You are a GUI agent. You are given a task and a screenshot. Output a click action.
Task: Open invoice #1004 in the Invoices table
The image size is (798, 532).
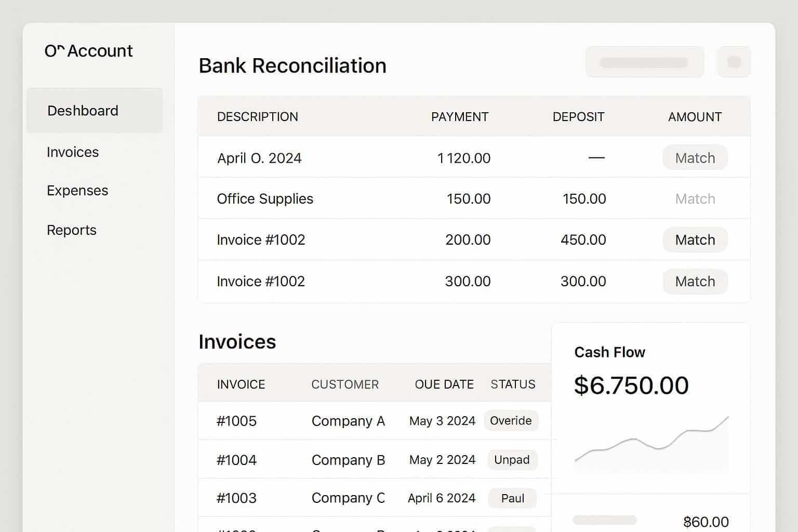pyautogui.click(x=236, y=460)
